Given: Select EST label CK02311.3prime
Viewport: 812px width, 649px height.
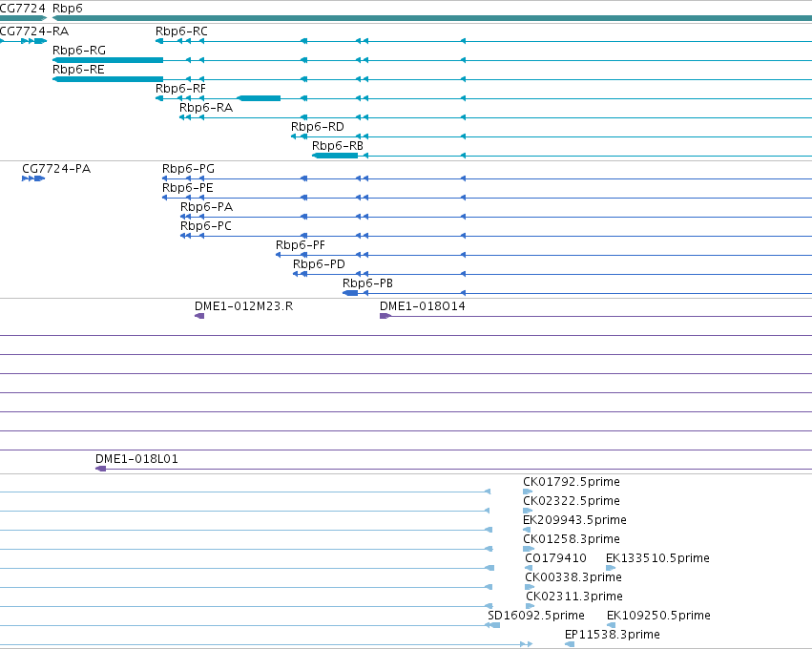Looking at the screenshot, I should (574, 597).
